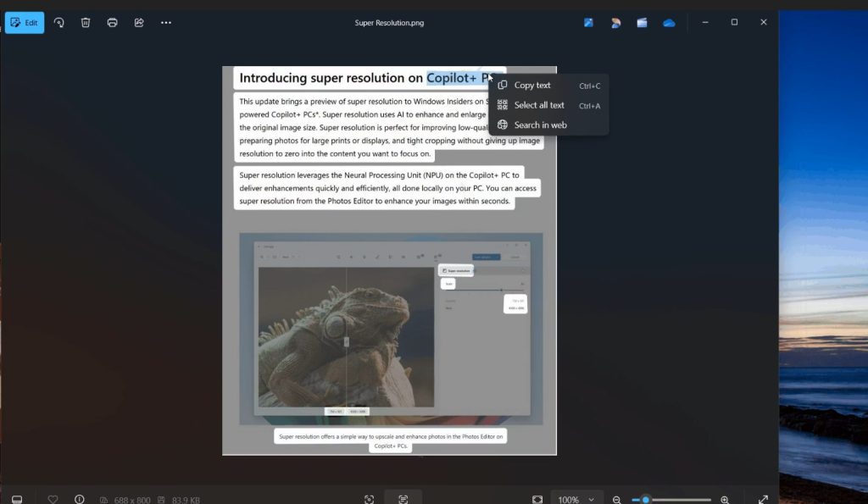Delete the photo using the trash icon
The height and width of the screenshot is (504, 868).
[x=86, y=23]
